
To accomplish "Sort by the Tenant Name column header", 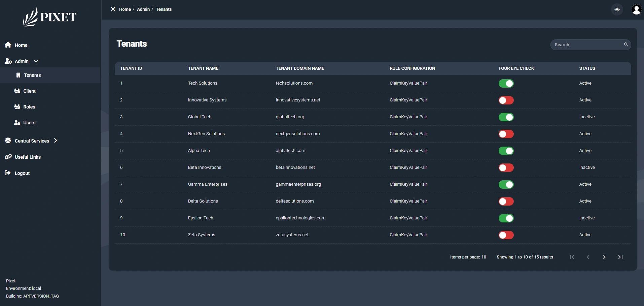I will point(203,68).
